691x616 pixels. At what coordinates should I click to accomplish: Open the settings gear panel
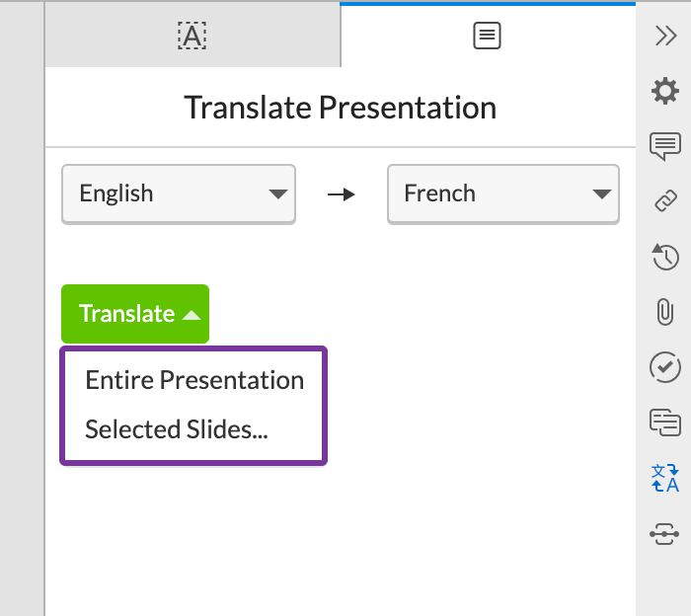(665, 92)
